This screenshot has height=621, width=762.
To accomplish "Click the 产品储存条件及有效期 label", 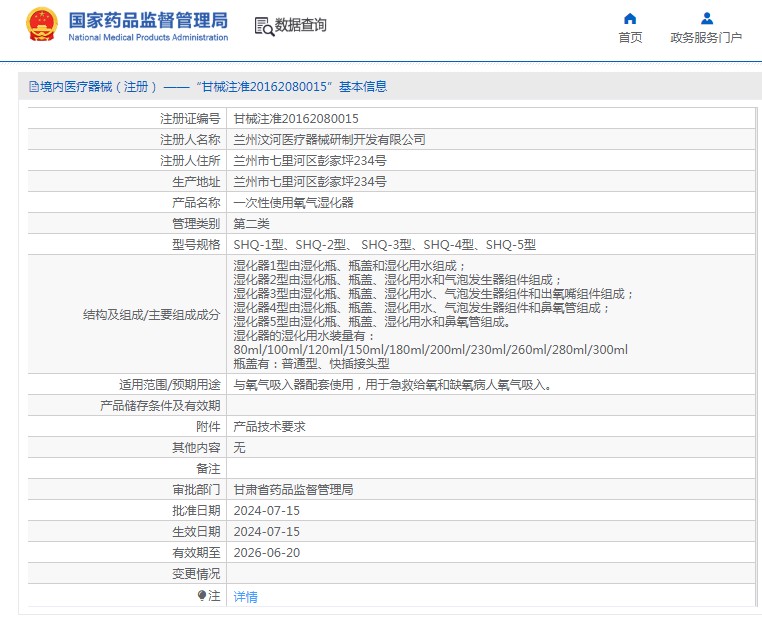I will click(160, 406).
